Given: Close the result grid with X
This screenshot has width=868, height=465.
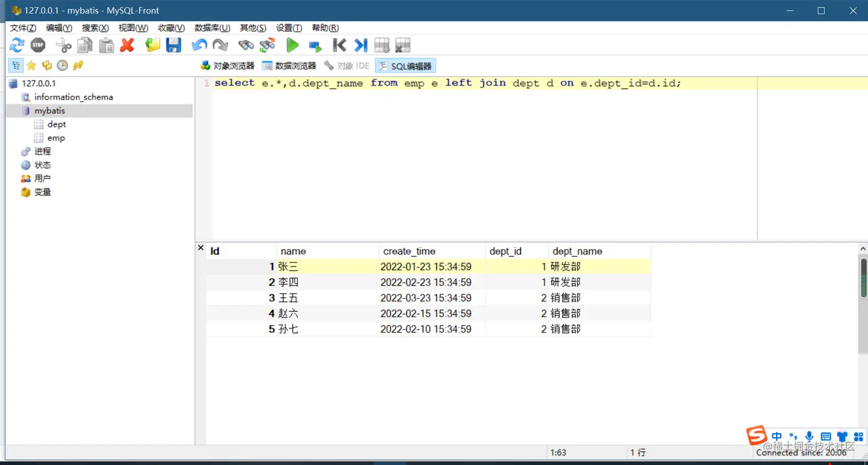Looking at the screenshot, I should 201,248.
